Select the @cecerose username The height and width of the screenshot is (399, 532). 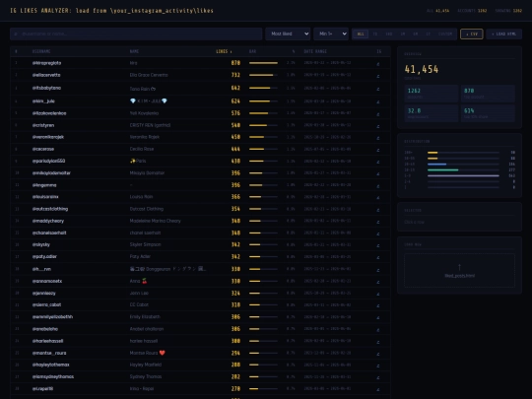click(x=43, y=149)
